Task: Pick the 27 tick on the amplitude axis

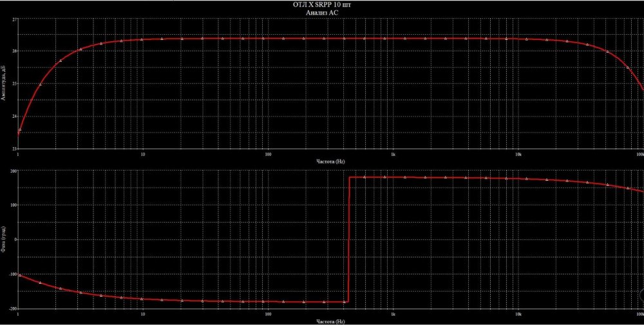Action: click(14, 19)
